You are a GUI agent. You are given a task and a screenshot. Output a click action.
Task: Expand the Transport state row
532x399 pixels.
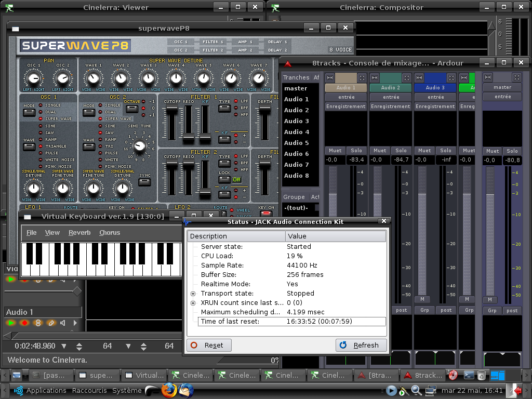pyautogui.click(x=193, y=294)
